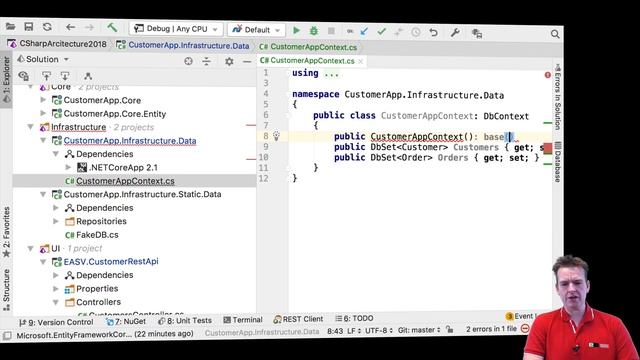Show history with the clock icon

point(416,32)
